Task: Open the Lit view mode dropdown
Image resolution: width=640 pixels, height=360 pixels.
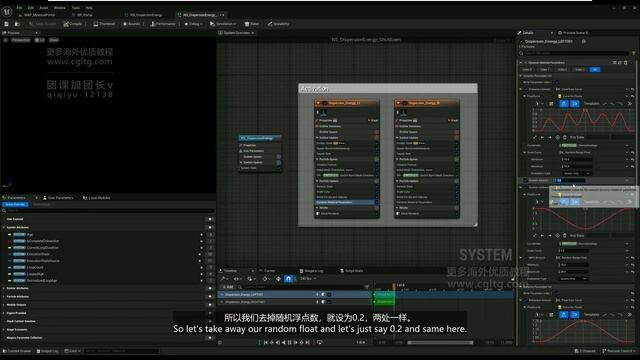Action: pos(40,40)
